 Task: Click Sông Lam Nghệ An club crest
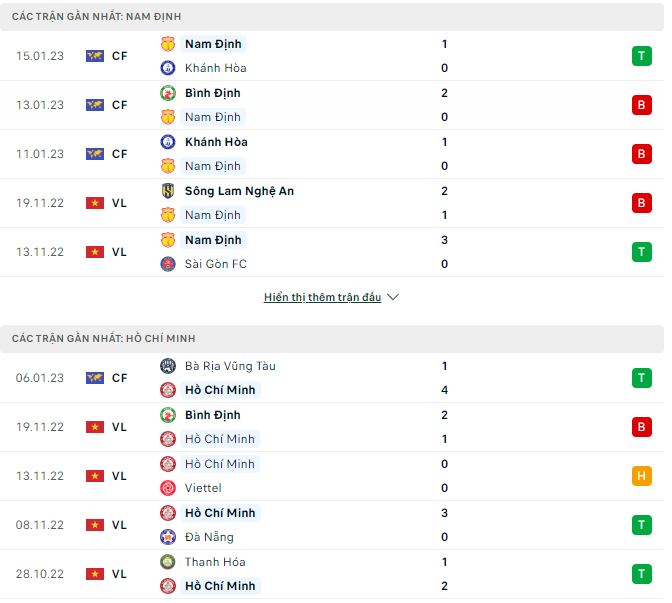(x=168, y=191)
